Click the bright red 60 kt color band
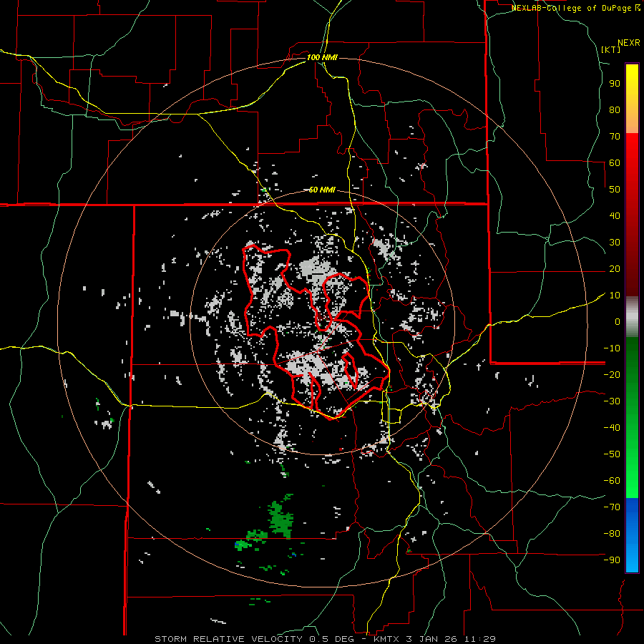 pyautogui.click(x=632, y=163)
